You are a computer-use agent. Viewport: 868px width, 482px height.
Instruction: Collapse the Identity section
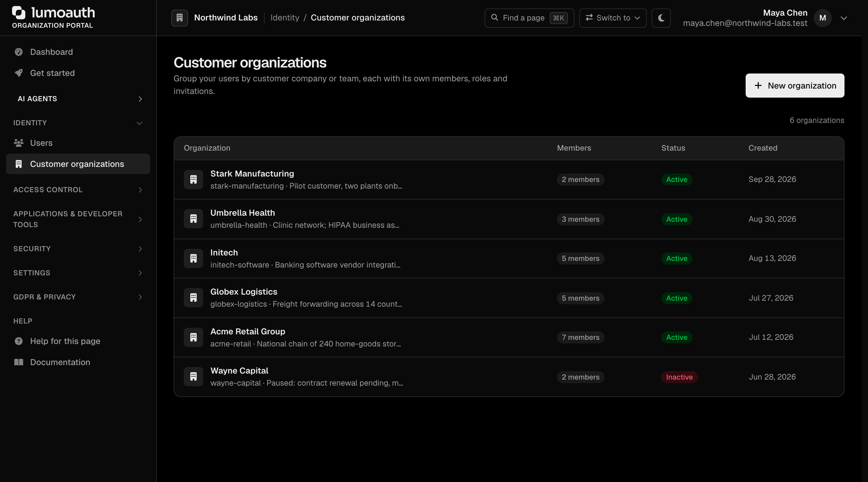78,123
